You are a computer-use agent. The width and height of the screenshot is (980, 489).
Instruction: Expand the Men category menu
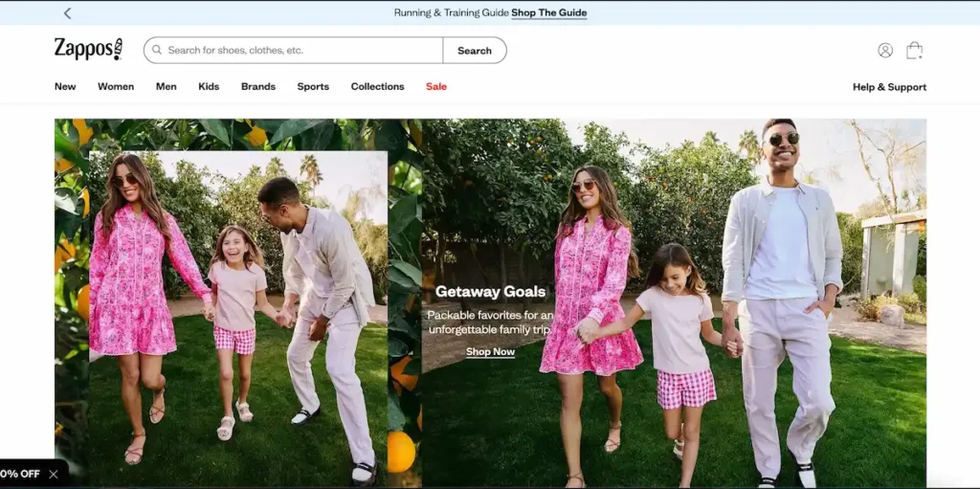coord(167,87)
